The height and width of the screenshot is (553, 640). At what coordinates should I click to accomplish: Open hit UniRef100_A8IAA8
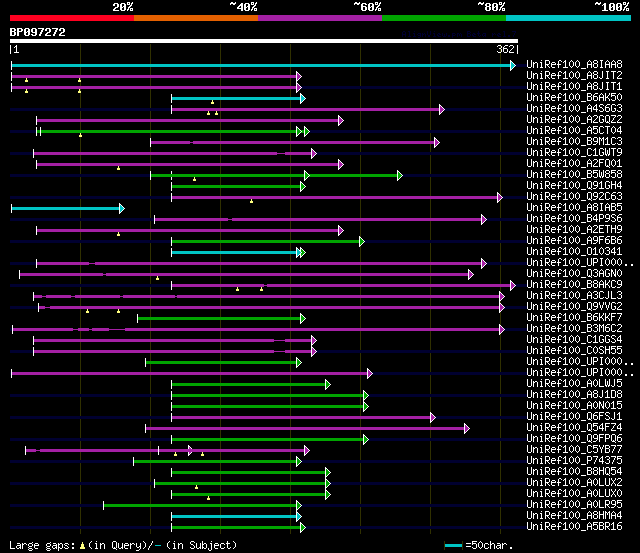(x=574, y=64)
